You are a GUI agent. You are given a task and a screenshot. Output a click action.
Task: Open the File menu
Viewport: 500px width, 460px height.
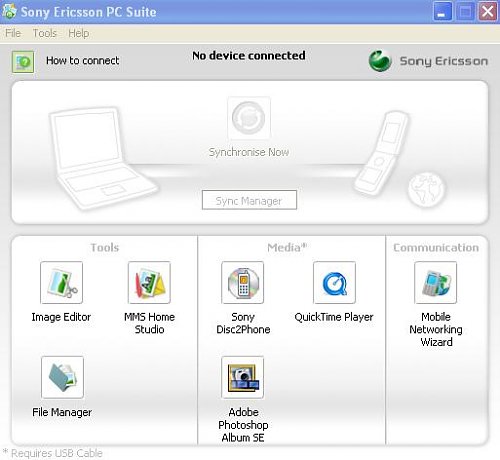point(13,33)
